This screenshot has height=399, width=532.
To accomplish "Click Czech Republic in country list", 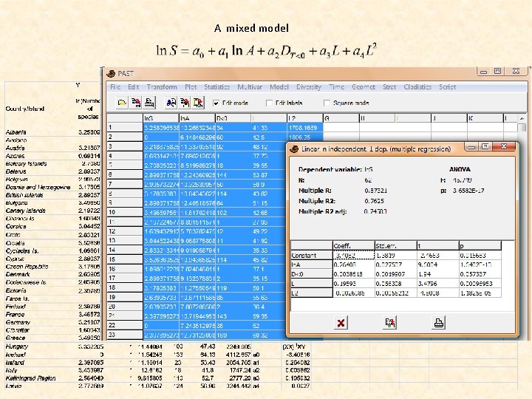I will [x=27, y=266].
